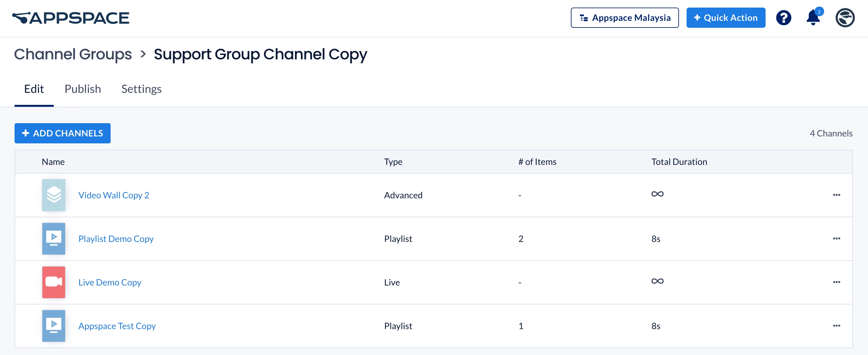Click the Live Demo Copy camera icon

(x=53, y=282)
